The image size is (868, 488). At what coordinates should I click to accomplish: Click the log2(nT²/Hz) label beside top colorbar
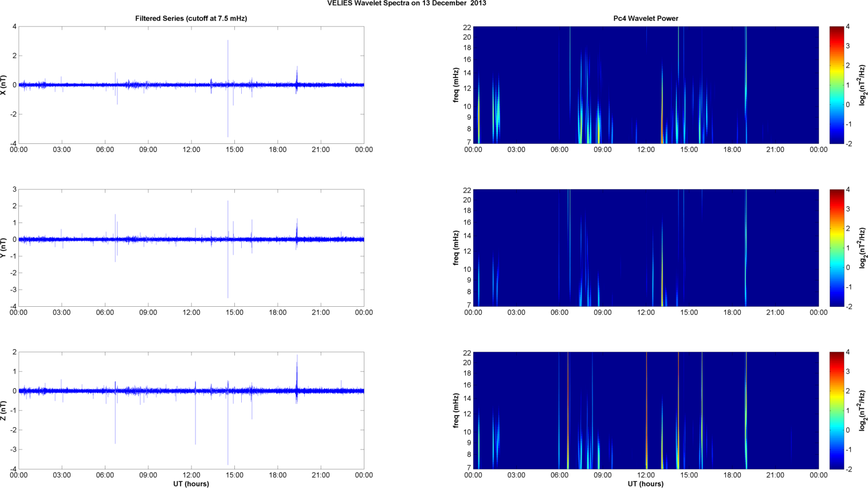point(862,85)
